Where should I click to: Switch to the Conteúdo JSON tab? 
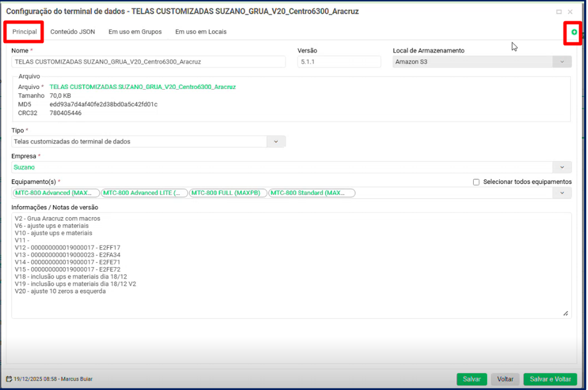coord(72,32)
